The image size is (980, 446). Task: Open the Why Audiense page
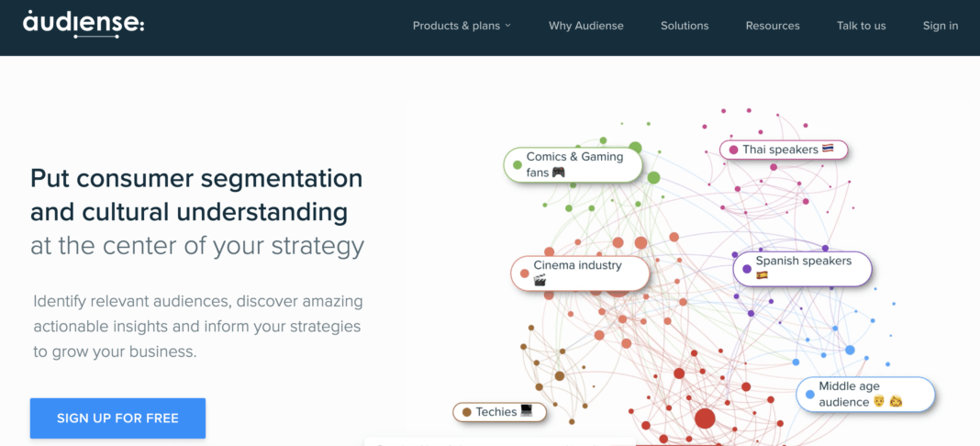(585, 26)
